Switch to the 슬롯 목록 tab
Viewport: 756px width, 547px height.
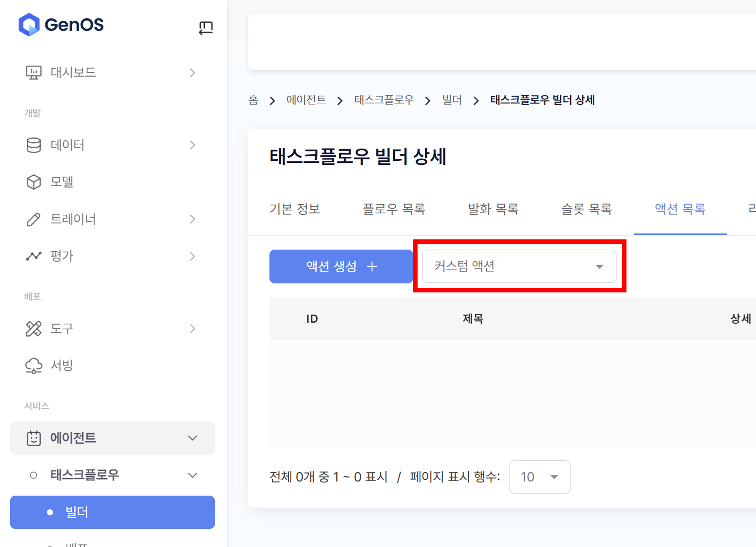[x=586, y=209]
